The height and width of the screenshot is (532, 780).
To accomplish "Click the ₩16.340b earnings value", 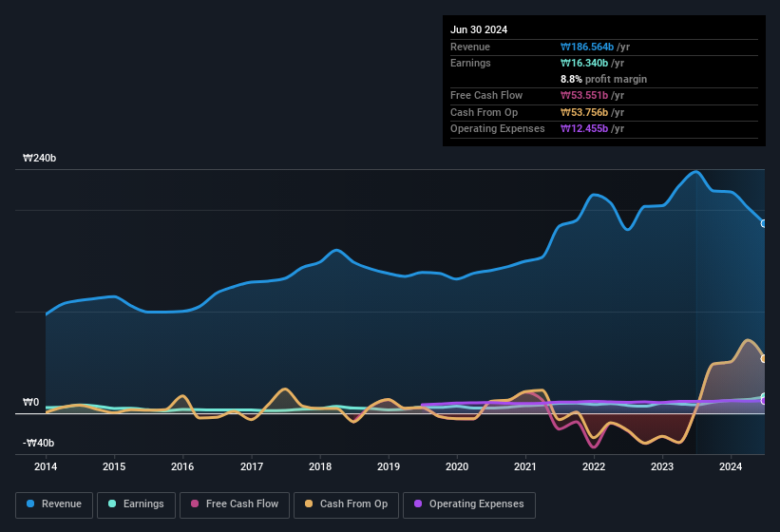I will (584, 63).
